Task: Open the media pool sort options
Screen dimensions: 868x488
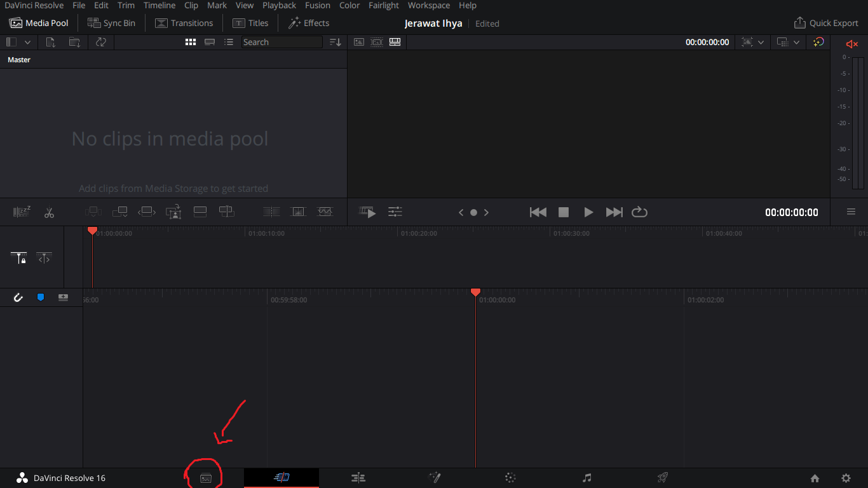Action: 336,42
